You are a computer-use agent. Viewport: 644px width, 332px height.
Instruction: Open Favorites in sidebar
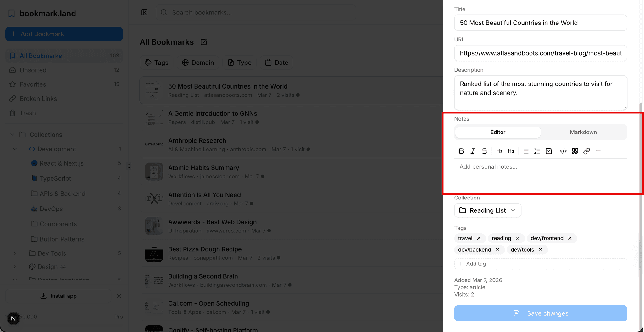coord(64,84)
